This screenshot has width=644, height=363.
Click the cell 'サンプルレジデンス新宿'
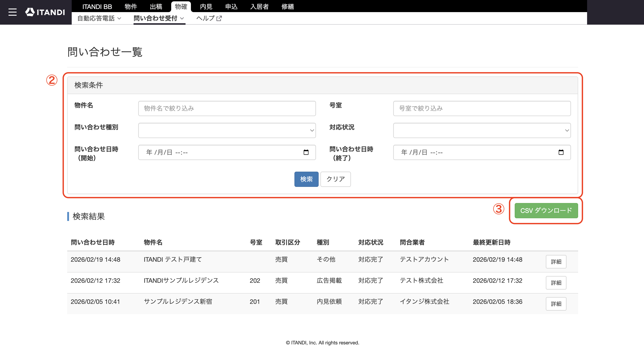[x=178, y=302]
